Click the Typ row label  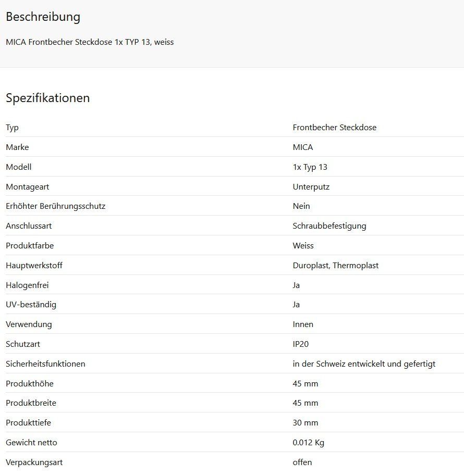[x=12, y=128]
